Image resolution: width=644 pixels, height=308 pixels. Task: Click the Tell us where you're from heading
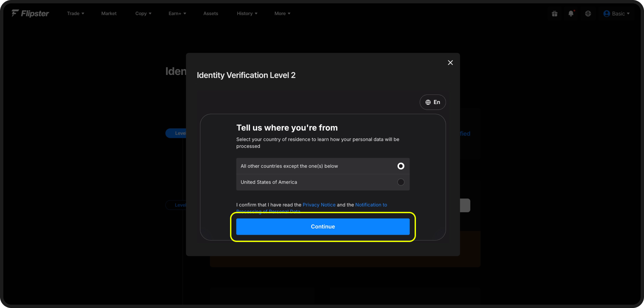[x=287, y=128]
